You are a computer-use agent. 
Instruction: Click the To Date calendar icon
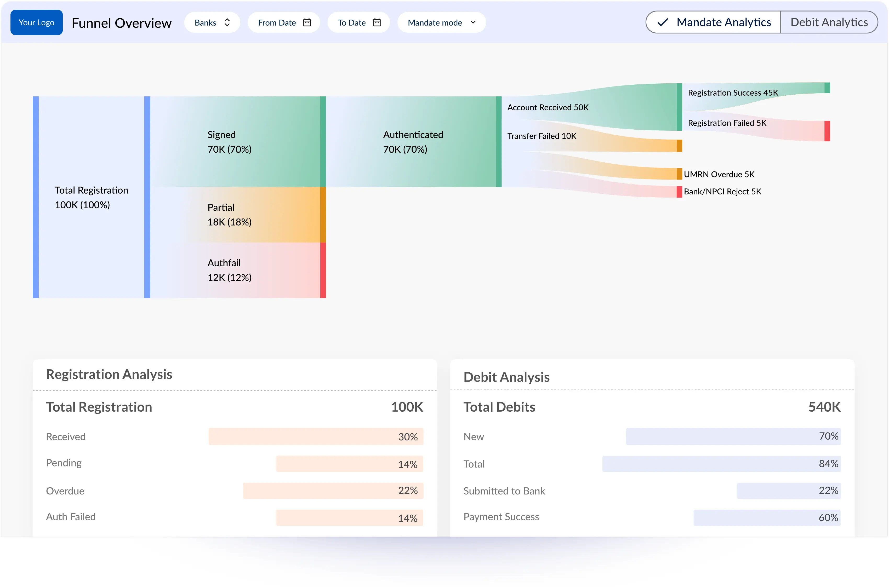378,22
